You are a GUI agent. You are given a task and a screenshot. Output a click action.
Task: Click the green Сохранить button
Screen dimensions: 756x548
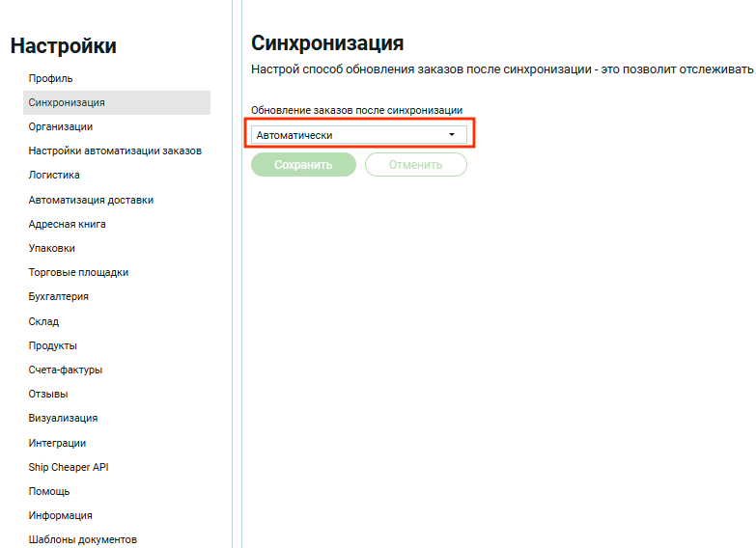tap(303, 165)
